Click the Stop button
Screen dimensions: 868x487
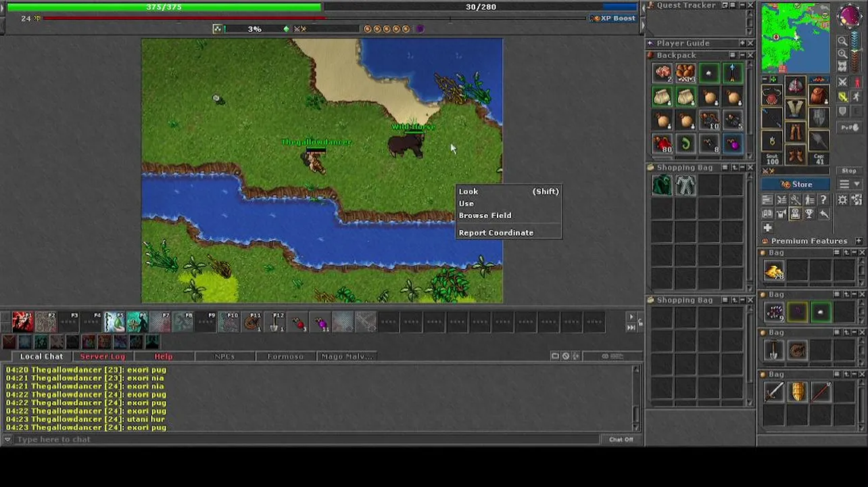[849, 171]
